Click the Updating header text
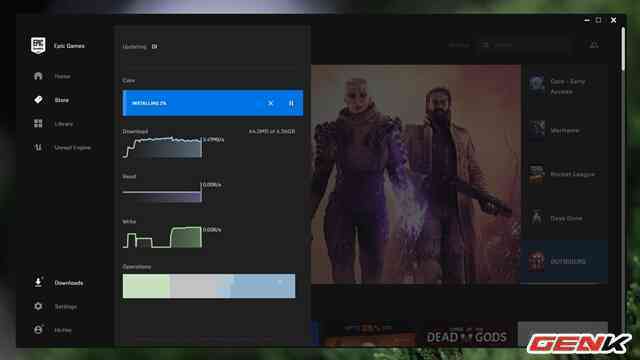The width and height of the screenshot is (640, 360). 134,47
